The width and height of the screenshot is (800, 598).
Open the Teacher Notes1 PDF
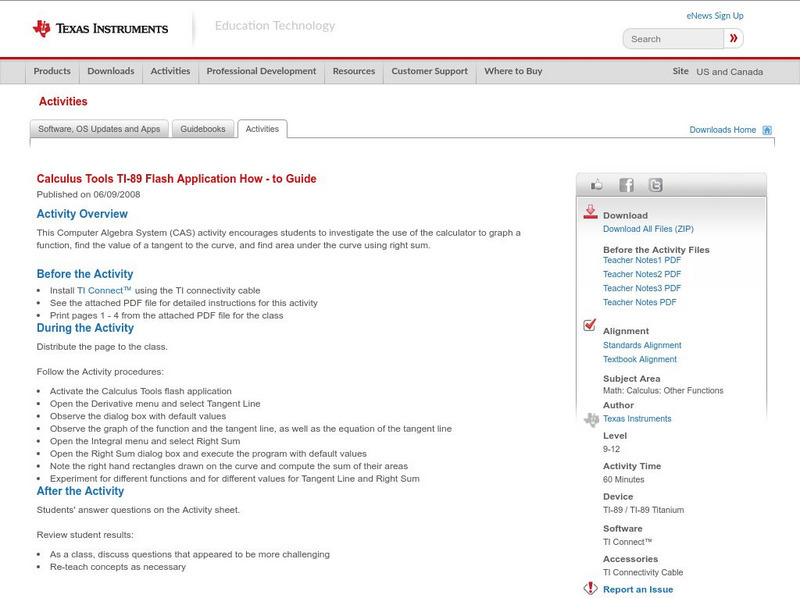point(642,260)
